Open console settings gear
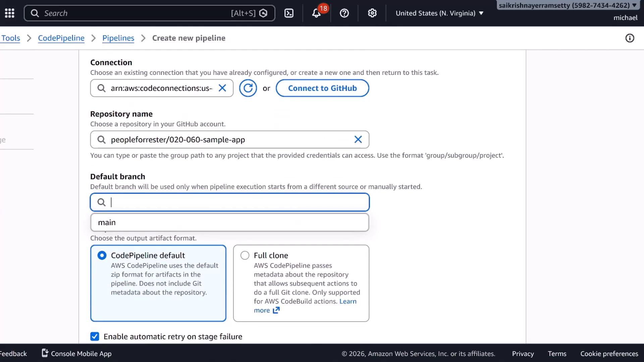 pyautogui.click(x=372, y=13)
